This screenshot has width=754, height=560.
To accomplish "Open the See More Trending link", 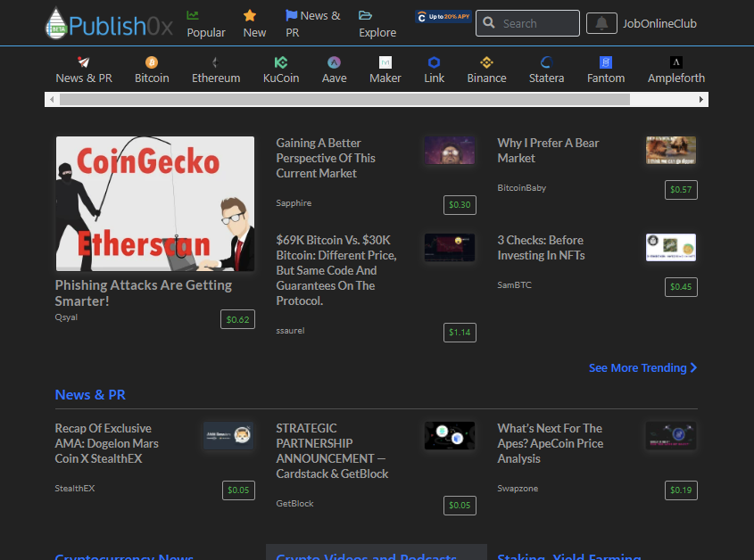I will click(643, 367).
